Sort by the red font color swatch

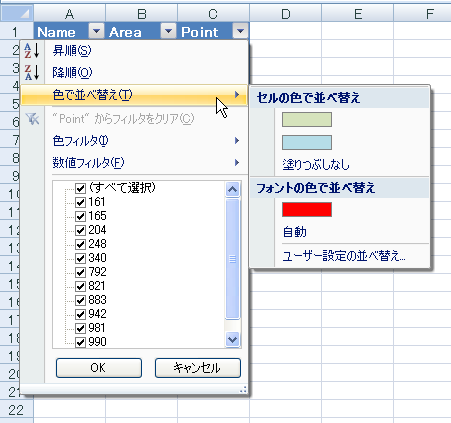307,209
